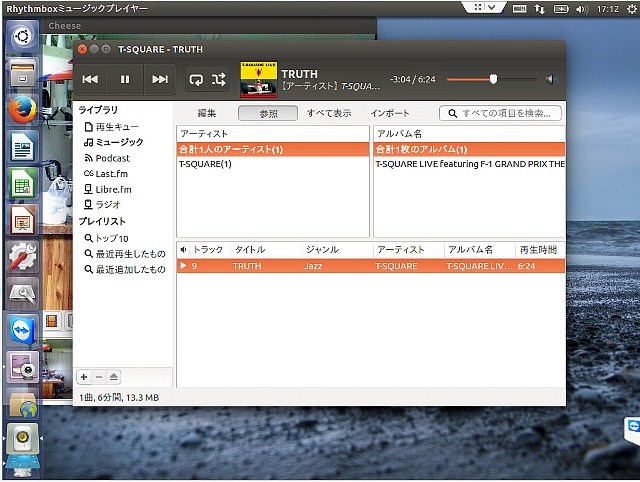
Task: Open the 最近再生したもの playlist
Action: coord(125,254)
